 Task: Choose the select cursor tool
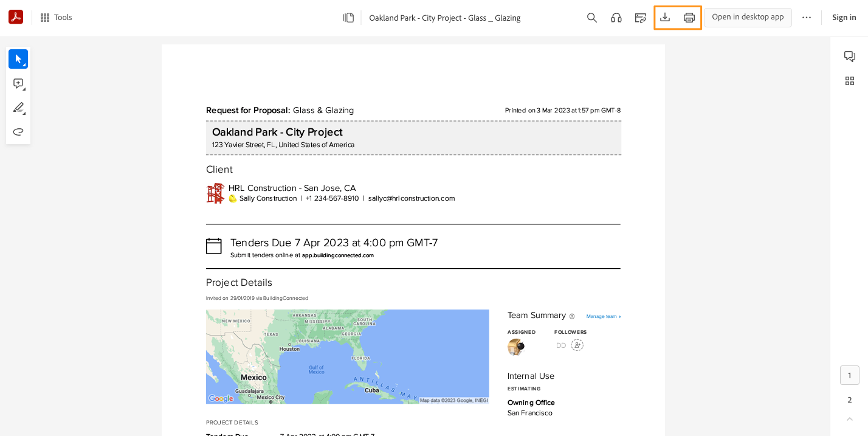pos(18,59)
